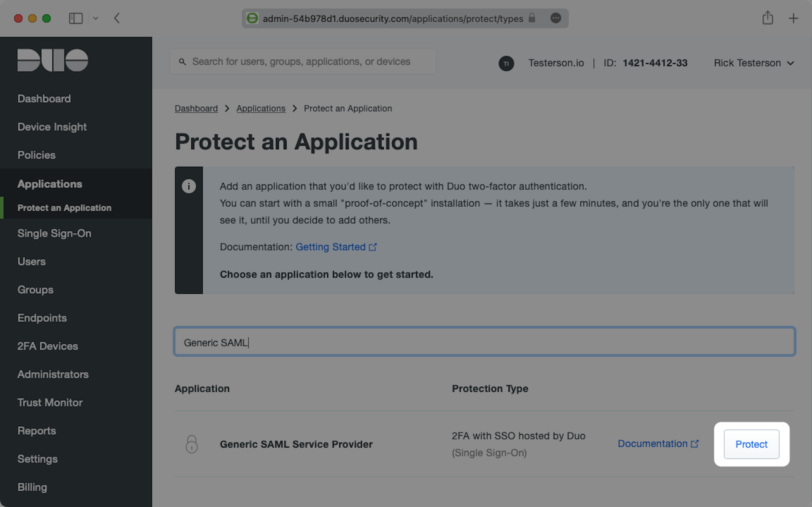Click the Generic SAML application filter box
The image size is (812, 507).
tap(484, 342)
